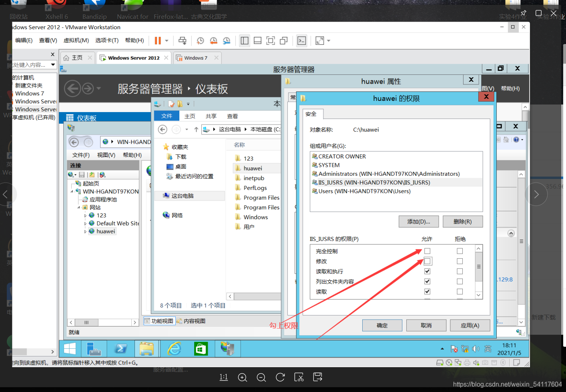Screen dimensions: 566x392
Task: Click the image viewer zoom in icon
Action: coord(242,377)
